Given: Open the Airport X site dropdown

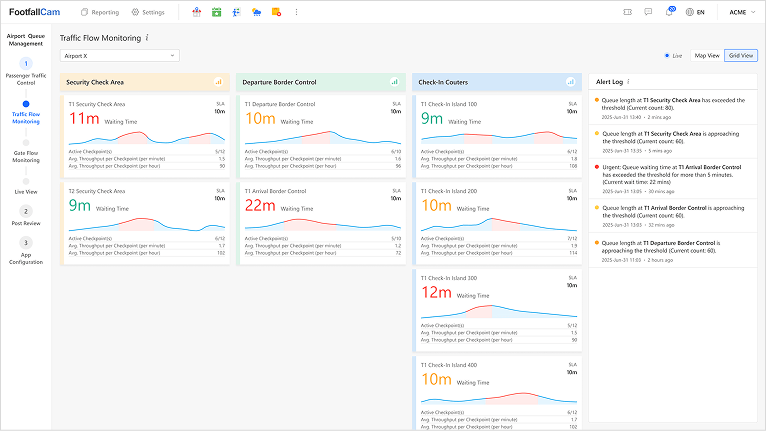Looking at the screenshot, I should [x=120, y=56].
